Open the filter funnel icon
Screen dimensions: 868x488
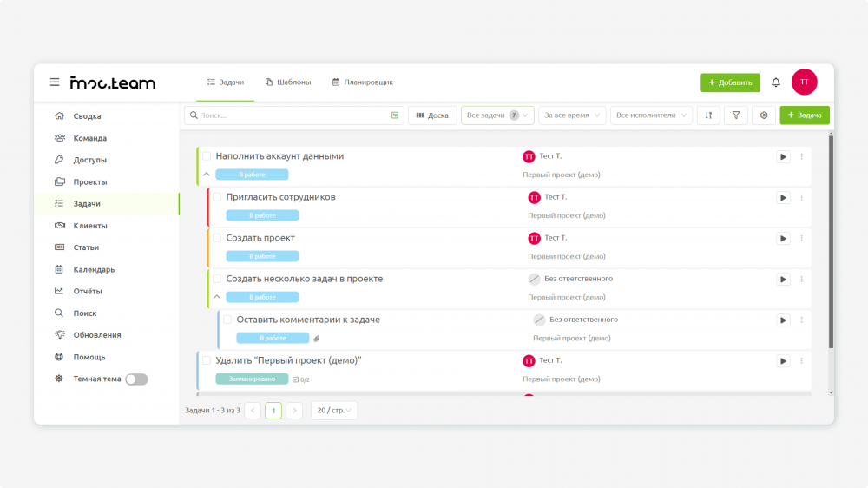[736, 115]
